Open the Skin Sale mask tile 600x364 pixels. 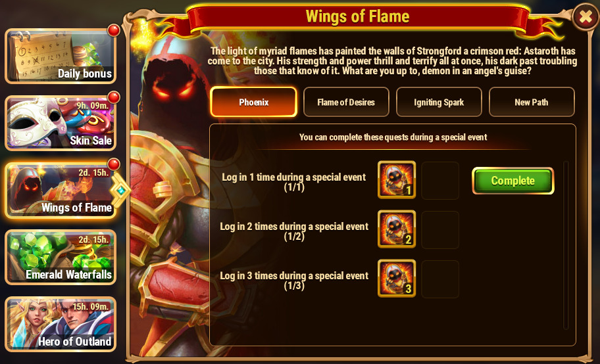[61, 123]
